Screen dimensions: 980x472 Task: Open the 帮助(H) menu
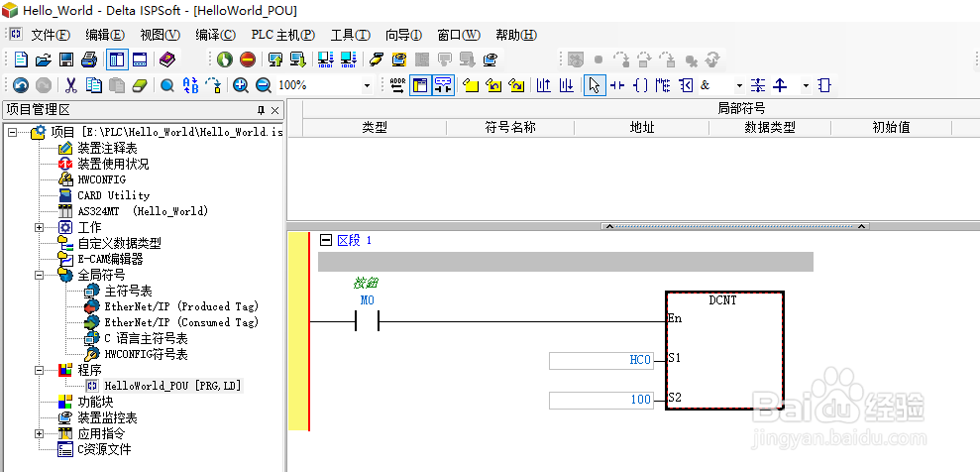click(516, 35)
